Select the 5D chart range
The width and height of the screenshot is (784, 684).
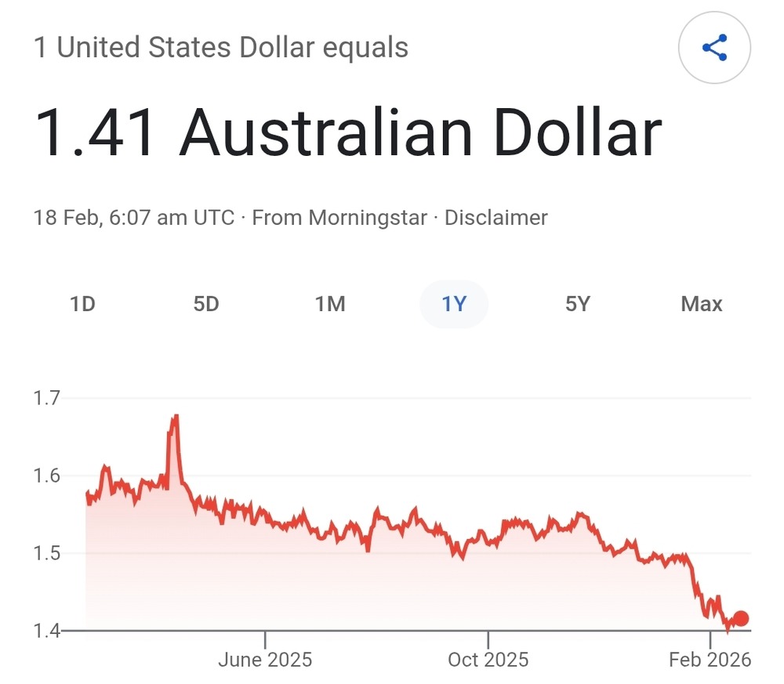[x=206, y=304]
